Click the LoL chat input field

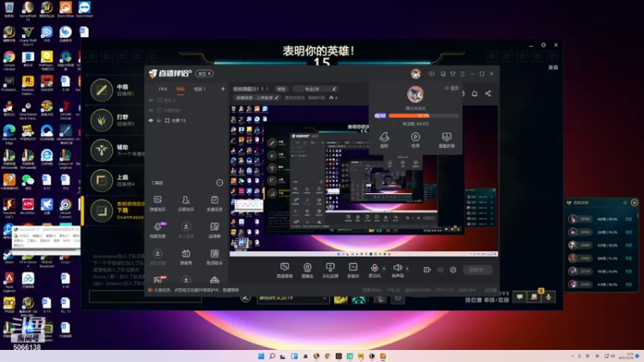145,297
